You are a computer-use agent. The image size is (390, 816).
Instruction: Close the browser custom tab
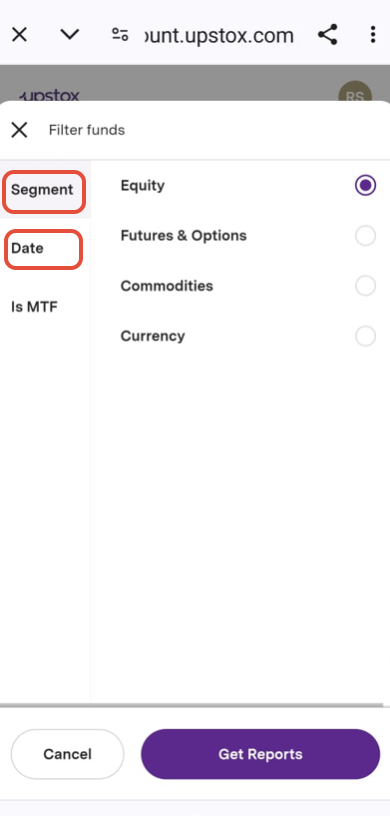(x=19, y=35)
